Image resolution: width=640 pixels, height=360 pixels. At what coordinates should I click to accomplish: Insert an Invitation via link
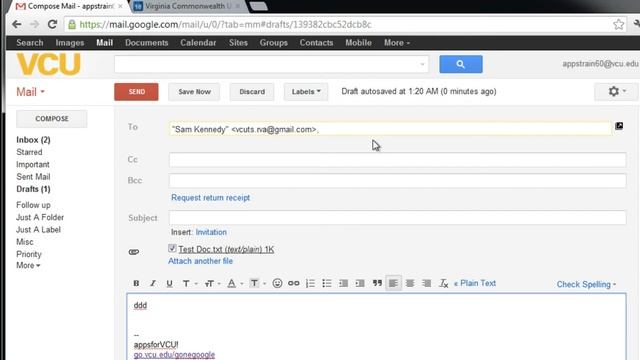[x=211, y=232]
